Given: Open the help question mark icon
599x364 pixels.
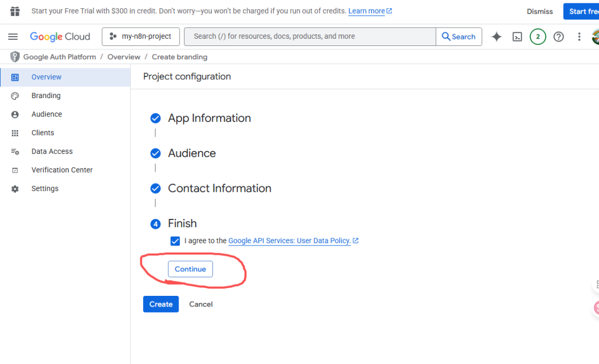Looking at the screenshot, I should (x=559, y=37).
